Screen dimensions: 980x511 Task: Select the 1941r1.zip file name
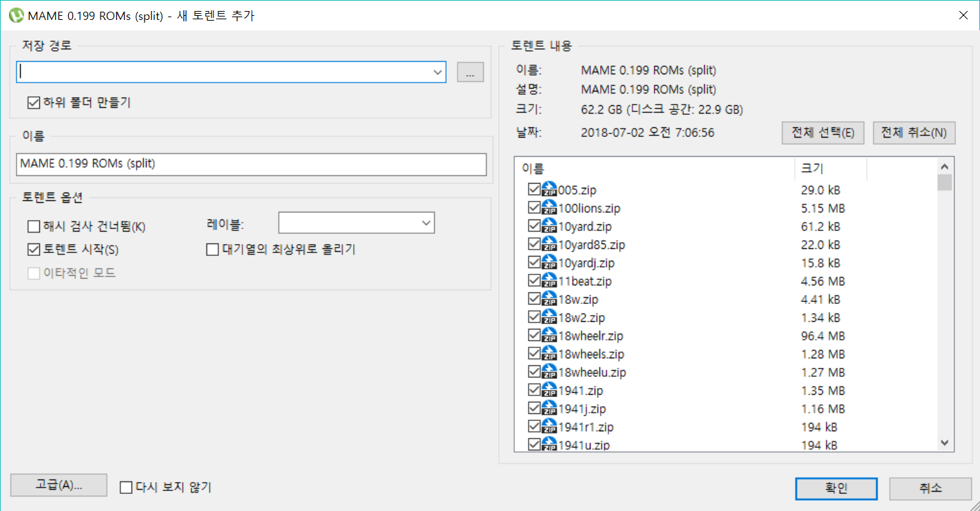click(586, 427)
